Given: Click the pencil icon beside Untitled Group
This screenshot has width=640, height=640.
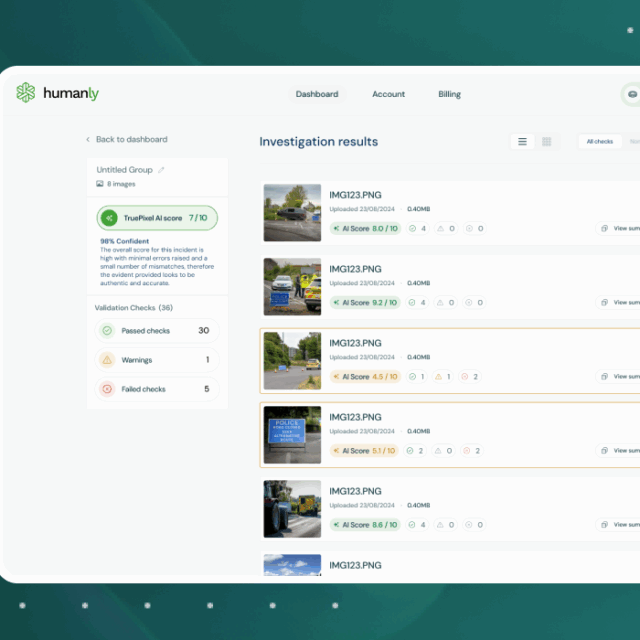Looking at the screenshot, I should [162, 170].
